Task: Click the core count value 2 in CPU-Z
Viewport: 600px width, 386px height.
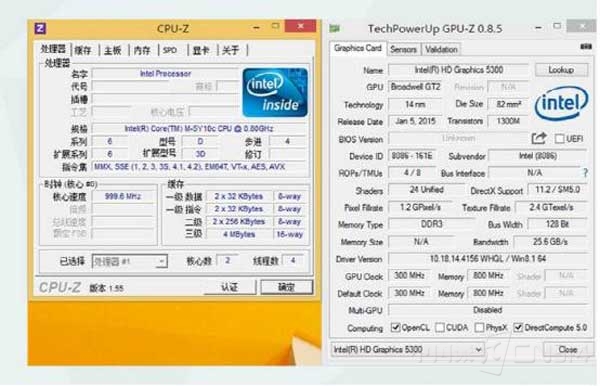Action: tap(227, 261)
